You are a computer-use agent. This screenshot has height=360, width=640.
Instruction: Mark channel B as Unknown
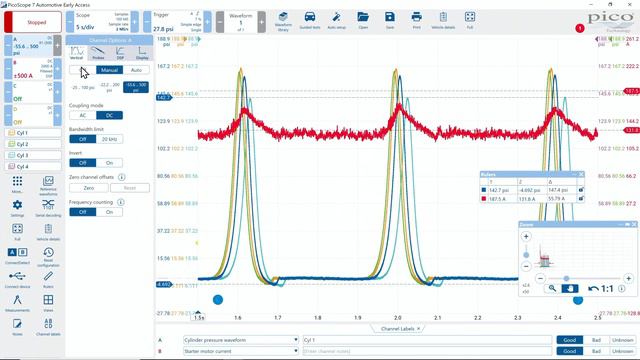(623, 351)
